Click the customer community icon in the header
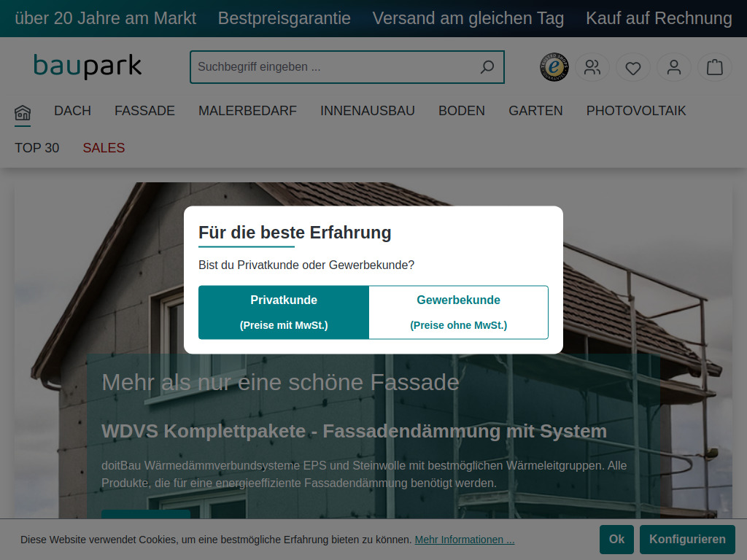This screenshot has width=747, height=560. [592, 66]
